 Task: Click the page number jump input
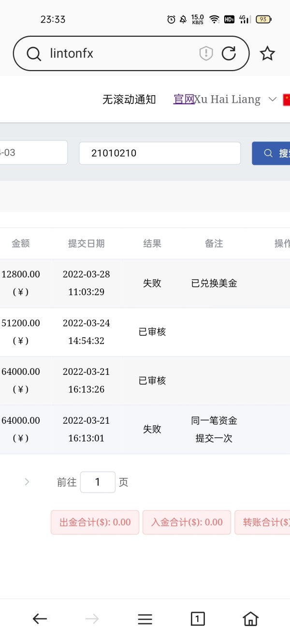pos(98,482)
